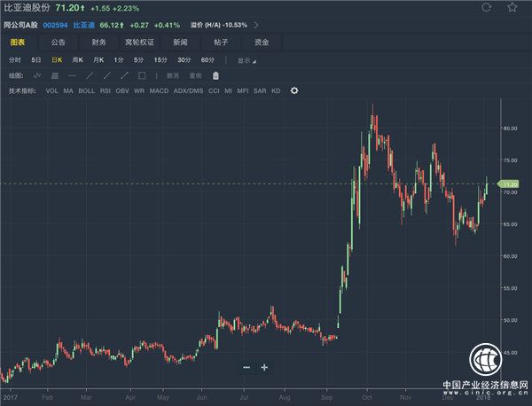Screen dimensions: 532x406
Task: Select the 周K timeframe button
Action: pyautogui.click(x=77, y=59)
